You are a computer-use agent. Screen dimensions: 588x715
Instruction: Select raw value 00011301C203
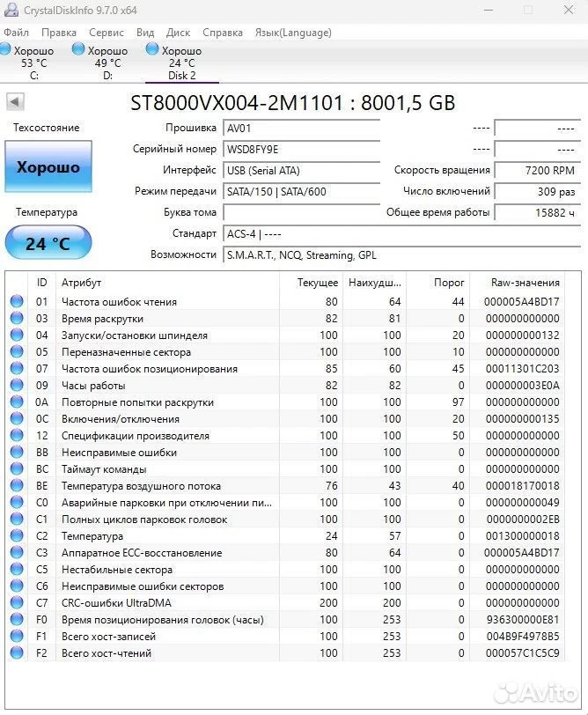[522, 369]
